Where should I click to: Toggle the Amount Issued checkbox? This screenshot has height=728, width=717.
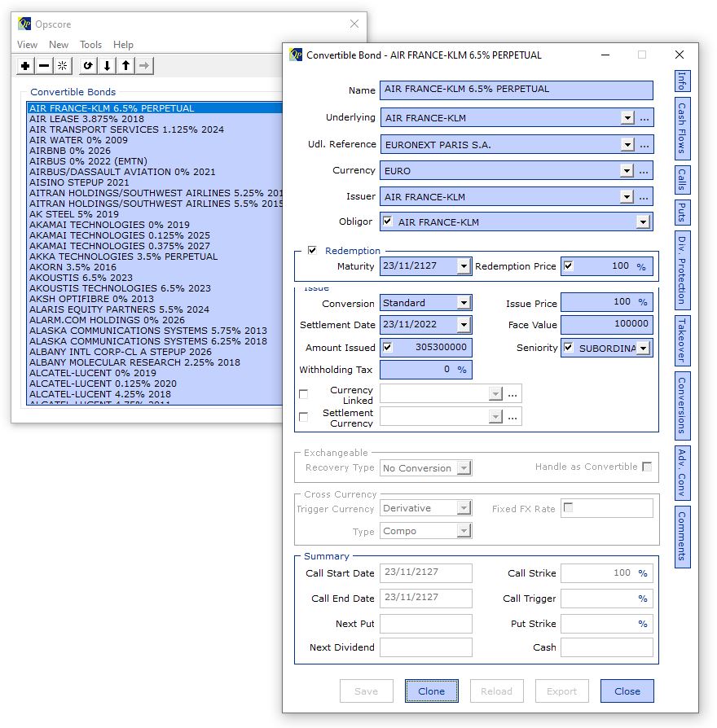pos(388,347)
